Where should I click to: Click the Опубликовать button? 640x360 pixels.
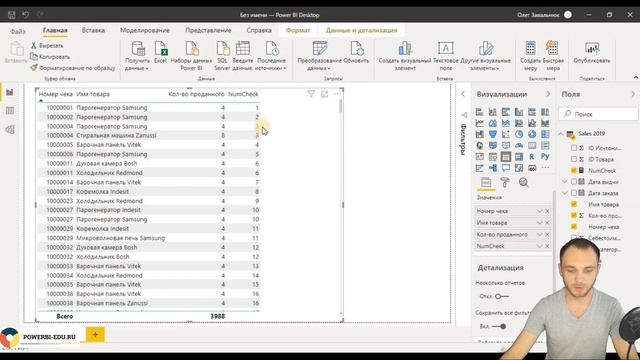(592, 53)
